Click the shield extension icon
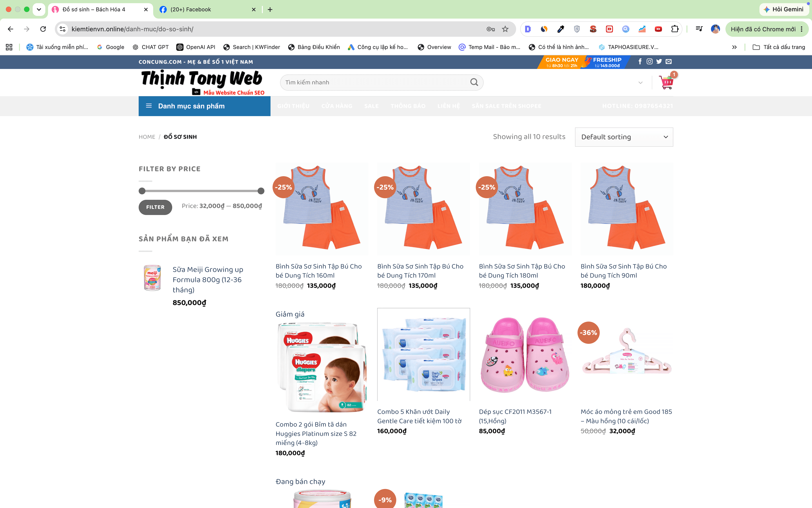Viewport: 812px width, 508px height. point(577,29)
